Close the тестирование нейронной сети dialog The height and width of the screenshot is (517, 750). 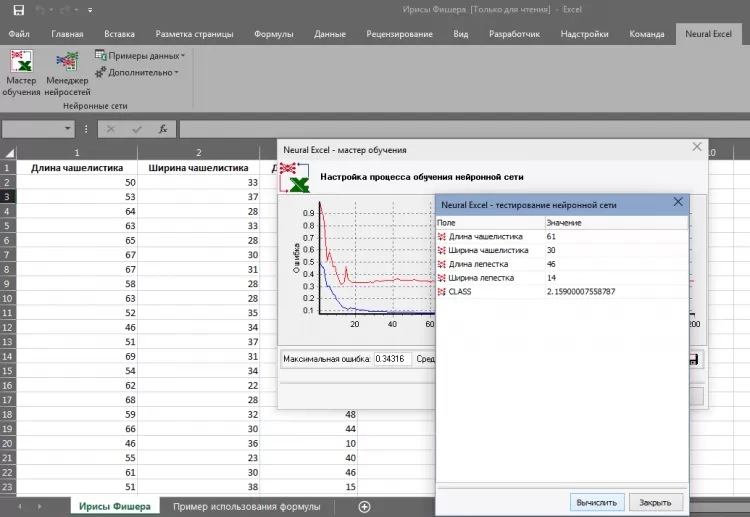click(677, 203)
